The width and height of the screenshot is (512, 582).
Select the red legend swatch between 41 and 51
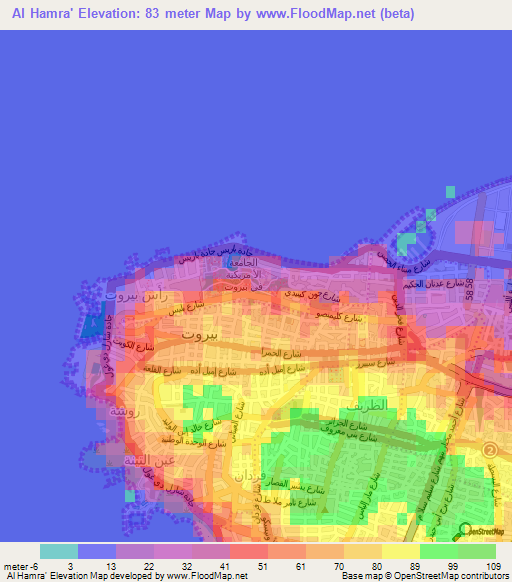coord(249,551)
